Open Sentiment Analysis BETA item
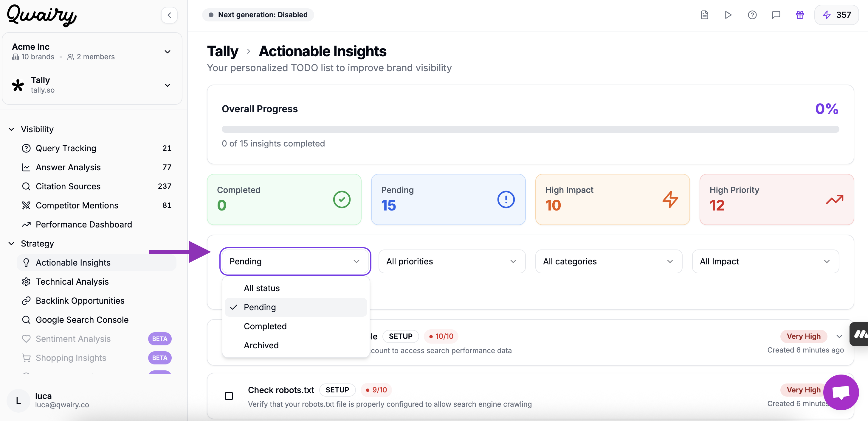 pos(96,339)
